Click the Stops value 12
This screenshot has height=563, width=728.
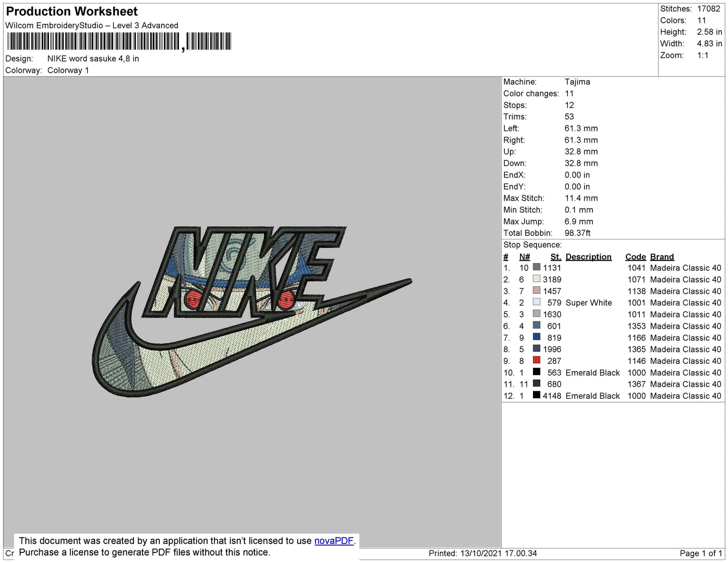pyautogui.click(x=569, y=105)
